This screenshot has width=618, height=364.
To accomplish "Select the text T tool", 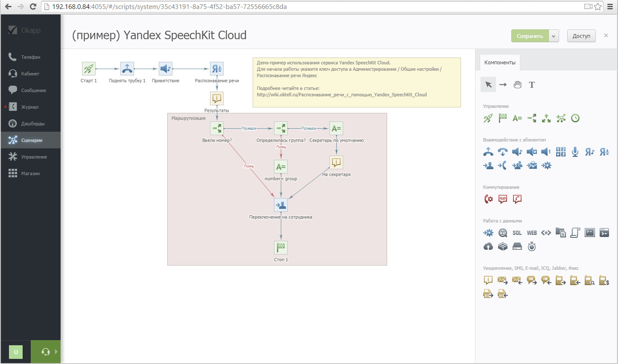I will [x=532, y=84].
